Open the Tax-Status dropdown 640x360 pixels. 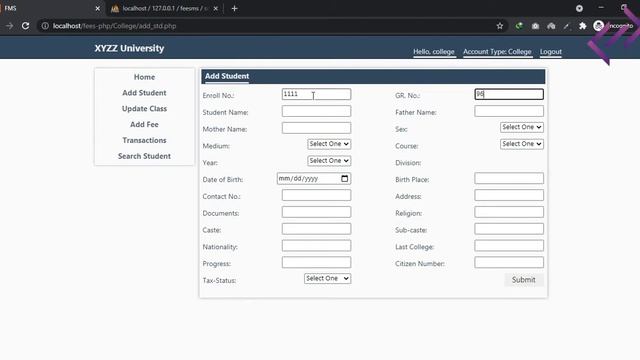[x=327, y=278]
